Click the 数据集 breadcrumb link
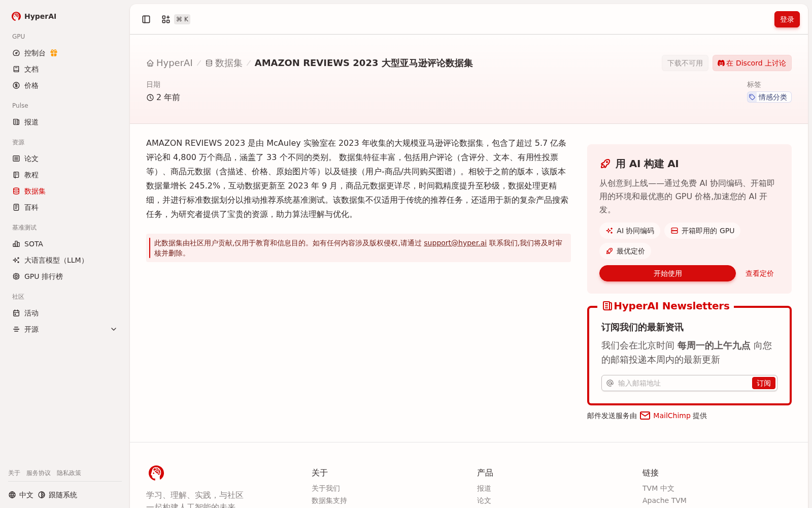Viewport: 812px width, 508px height. point(224,63)
